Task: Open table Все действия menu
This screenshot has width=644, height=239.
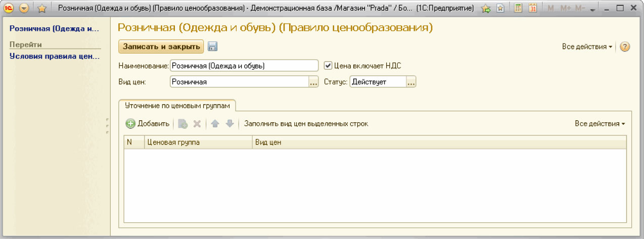Action: [600, 124]
